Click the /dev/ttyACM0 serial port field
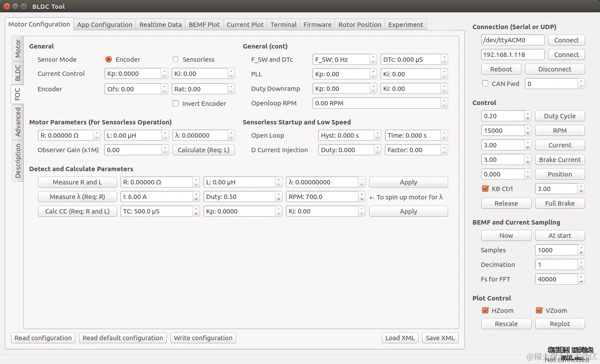 click(x=513, y=40)
